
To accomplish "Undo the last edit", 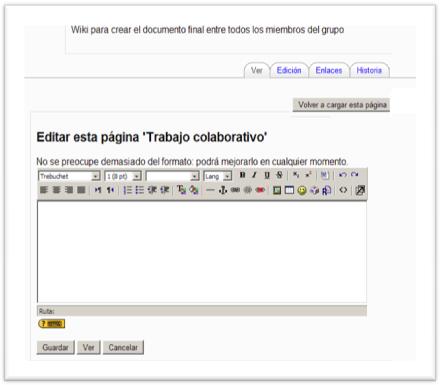I will (x=342, y=175).
